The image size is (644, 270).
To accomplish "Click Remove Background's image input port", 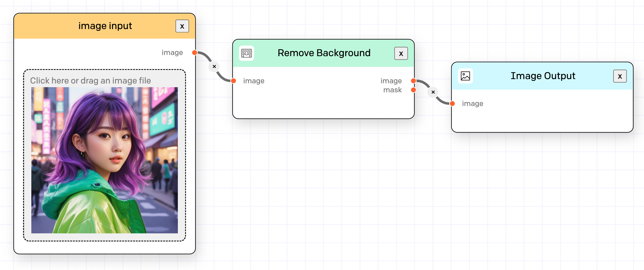I will tap(233, 81).
